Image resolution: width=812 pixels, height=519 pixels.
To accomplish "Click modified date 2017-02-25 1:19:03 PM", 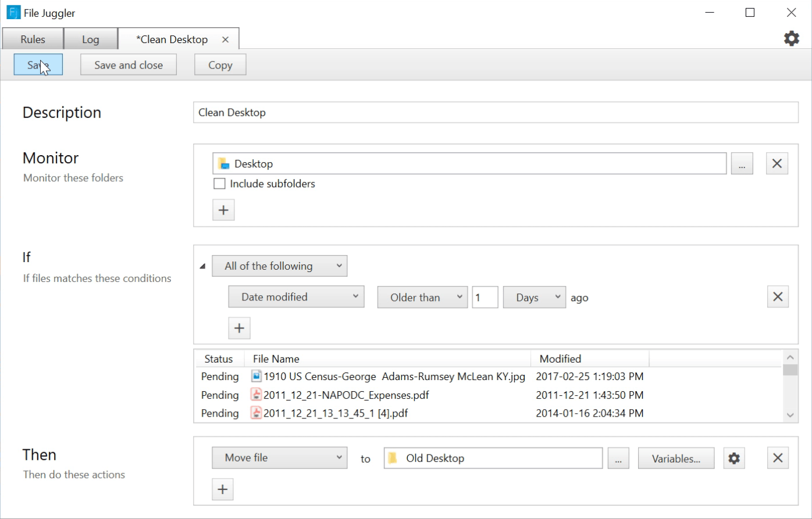I will click(589, 376).
